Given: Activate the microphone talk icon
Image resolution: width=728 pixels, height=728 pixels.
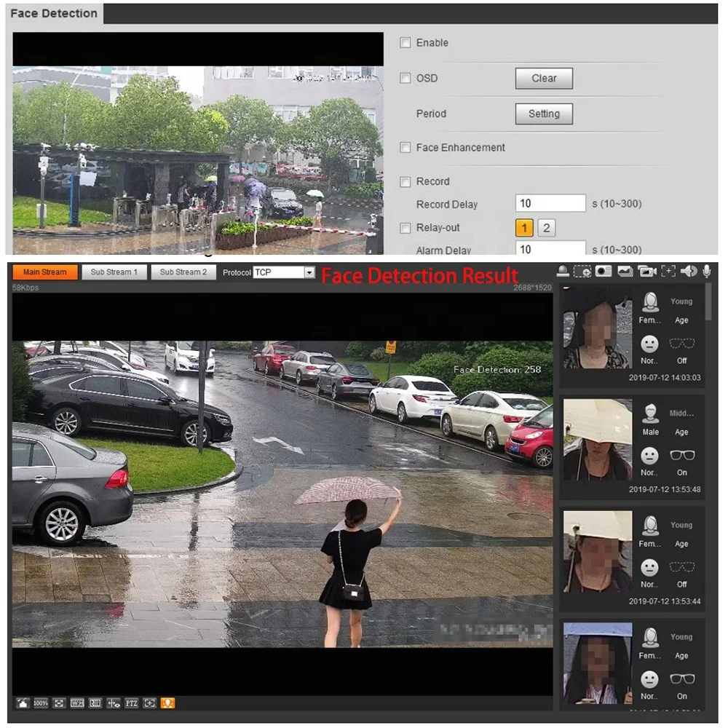Looking at the screenshot, I should click(708, 272).
